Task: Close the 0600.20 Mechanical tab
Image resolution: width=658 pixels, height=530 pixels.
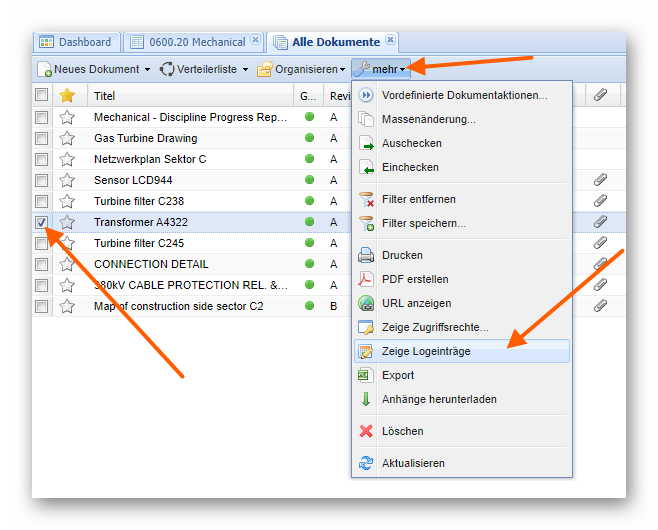Action: point(255,41)
